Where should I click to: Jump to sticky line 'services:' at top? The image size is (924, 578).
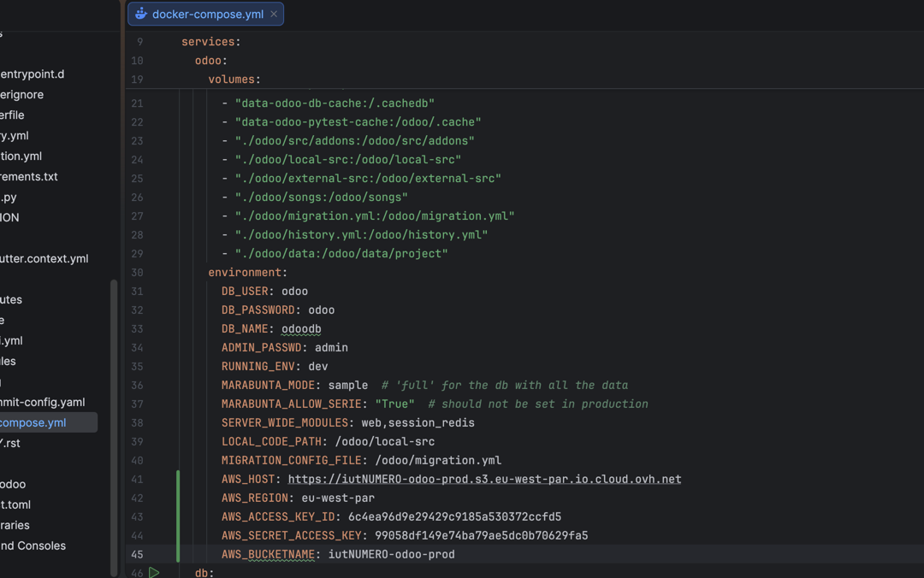210,42
